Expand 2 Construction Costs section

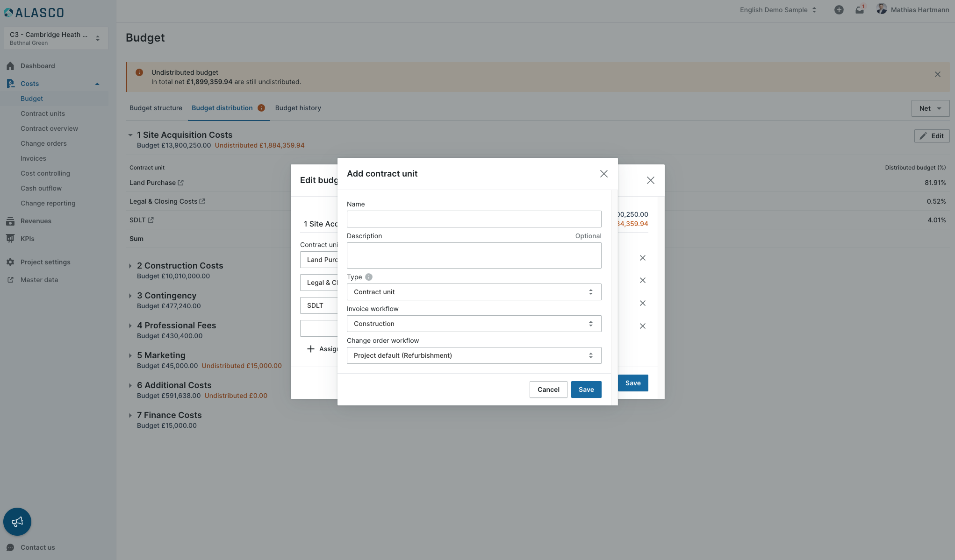click(130, 266)
